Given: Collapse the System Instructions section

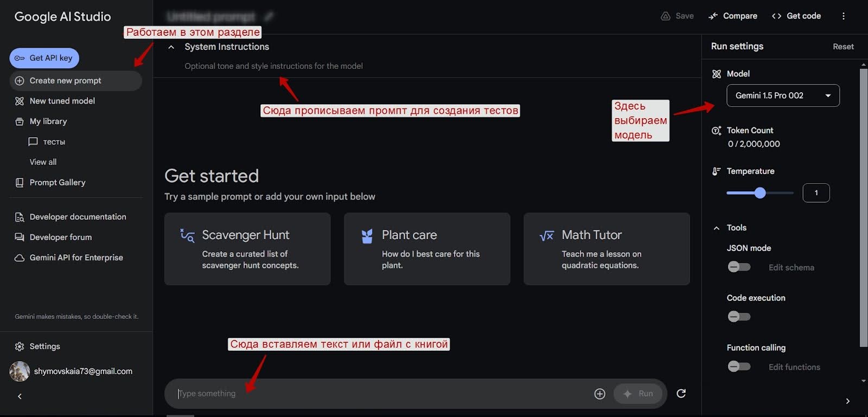Looking at the screenshot, I should [171, 47].
